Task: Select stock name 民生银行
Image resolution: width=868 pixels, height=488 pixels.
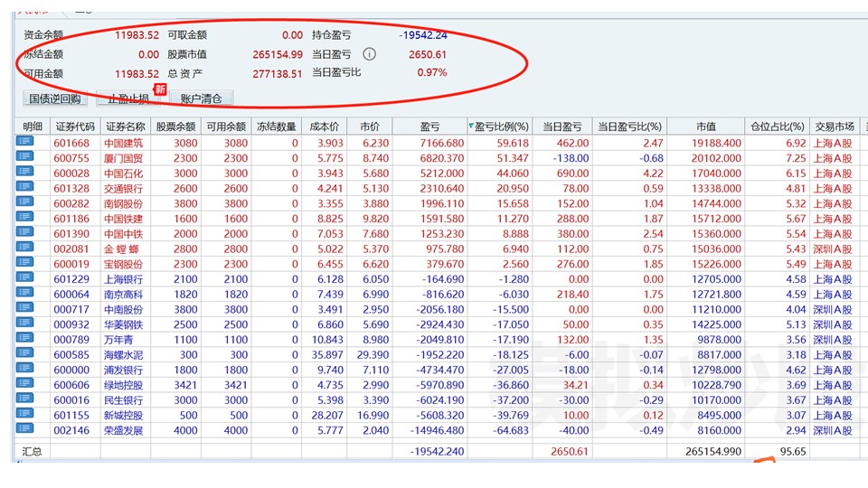Action: click(x=124, y=400)
